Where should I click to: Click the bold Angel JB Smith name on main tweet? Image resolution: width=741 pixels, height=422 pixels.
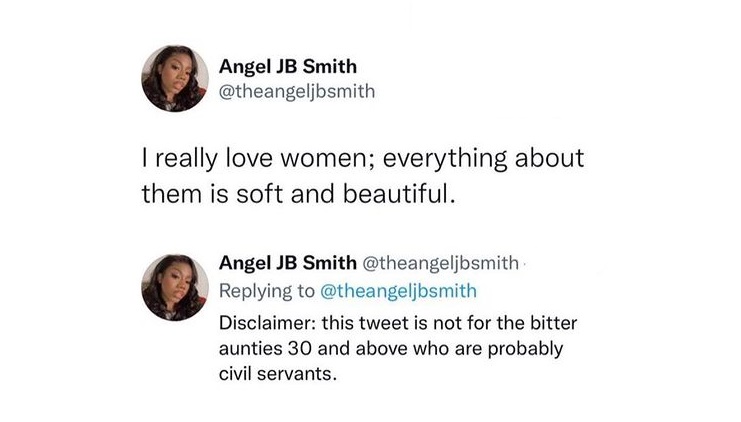(286, 68)
